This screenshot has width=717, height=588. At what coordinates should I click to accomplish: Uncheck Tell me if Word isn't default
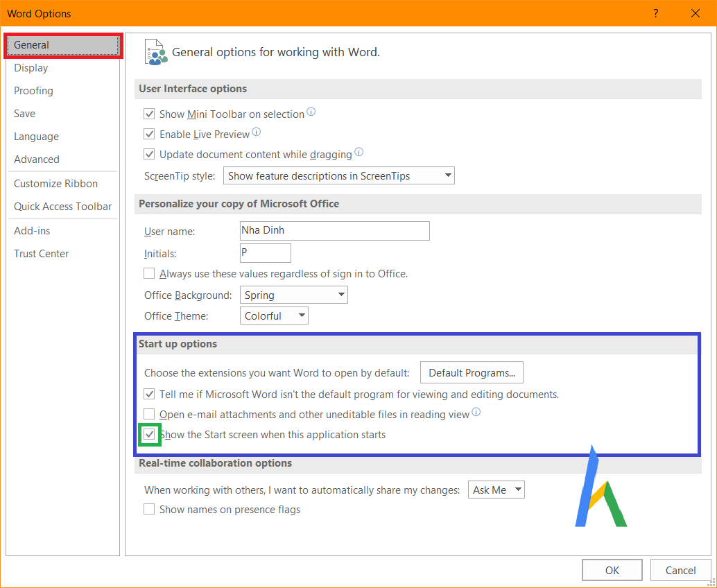pos(149,394)
